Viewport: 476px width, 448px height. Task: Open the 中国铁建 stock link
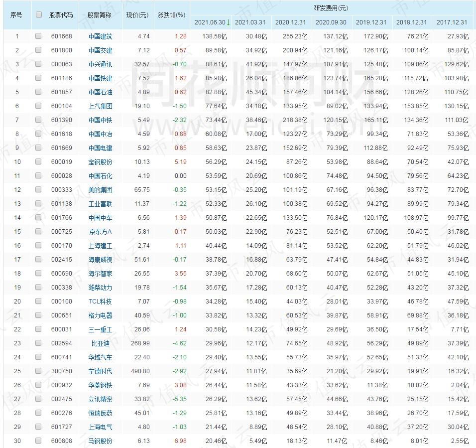click(100, 78)
